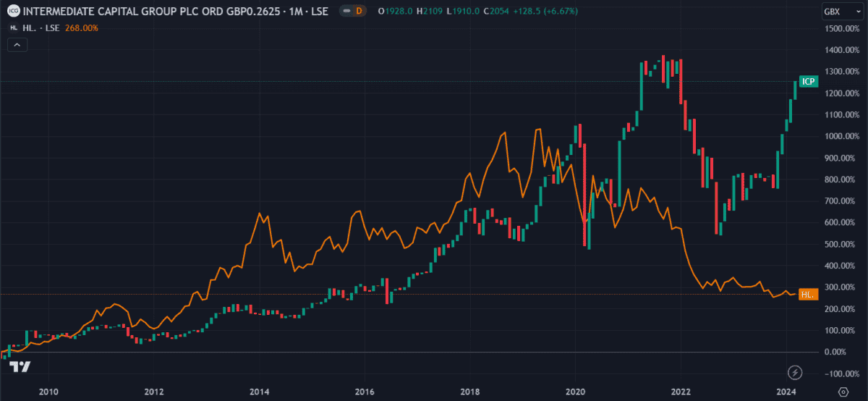The height and width of the screenshot is (401, 868).
Task: Click the orange HL. price label tag
Action: click(x=808, y=295)
